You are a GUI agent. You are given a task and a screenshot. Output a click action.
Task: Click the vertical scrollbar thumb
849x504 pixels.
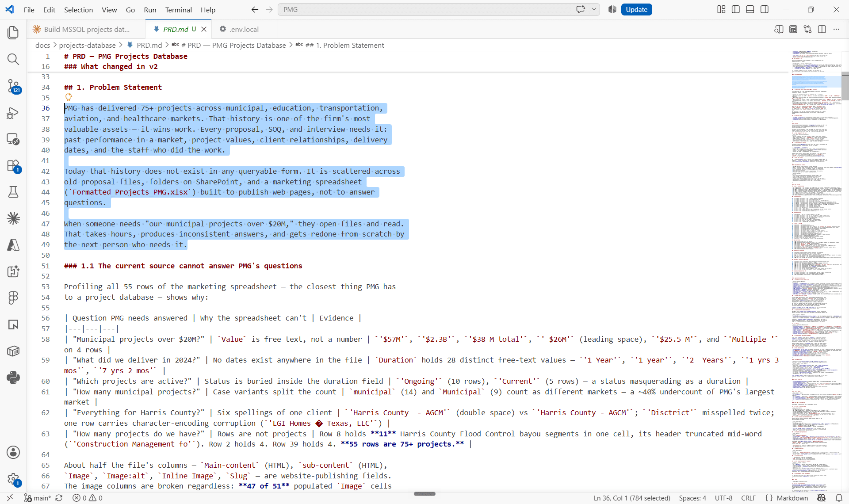(x=845, y=87)
